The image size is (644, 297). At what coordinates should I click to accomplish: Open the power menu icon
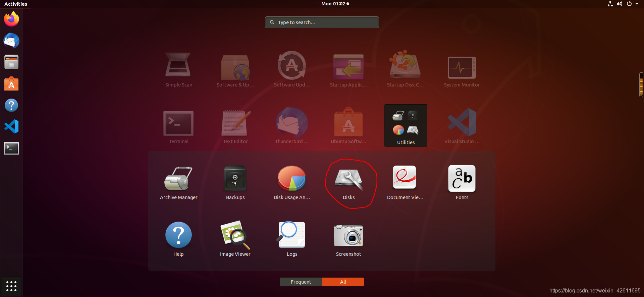pyautogui.click(x=629, y=4)
